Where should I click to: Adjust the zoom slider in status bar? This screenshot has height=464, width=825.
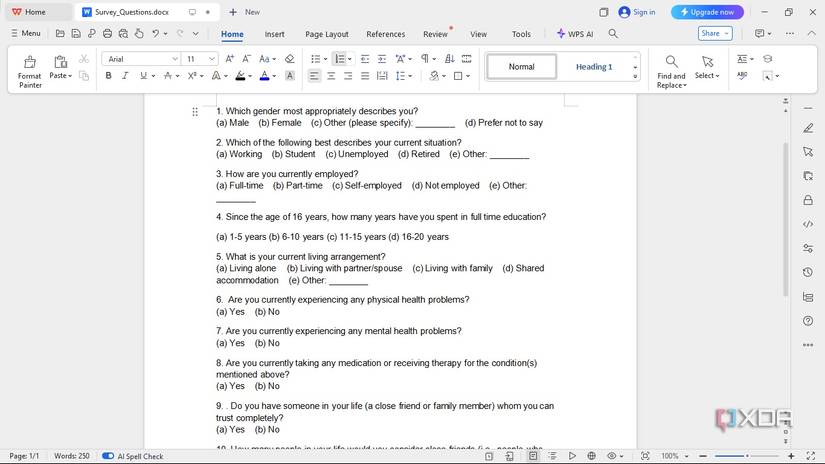pyautogui.click(x=747, y=456)
